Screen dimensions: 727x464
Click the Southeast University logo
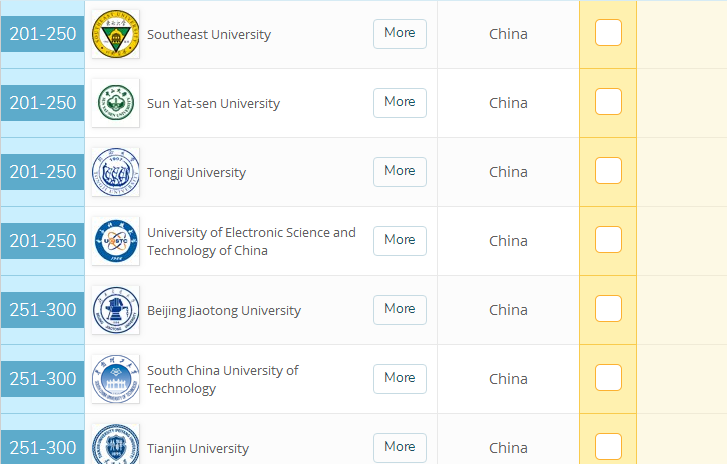click(x=115, y=34)
